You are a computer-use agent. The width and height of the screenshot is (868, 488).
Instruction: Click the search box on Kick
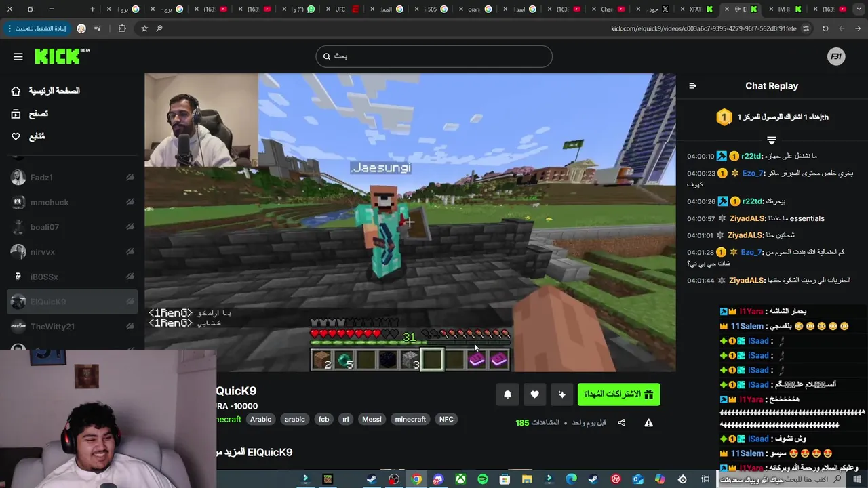[x=434, y=56]
